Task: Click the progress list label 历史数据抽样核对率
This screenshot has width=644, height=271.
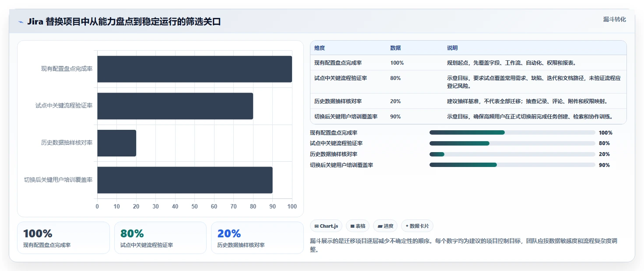Action: pyautogui.click(x=334, y=154)
